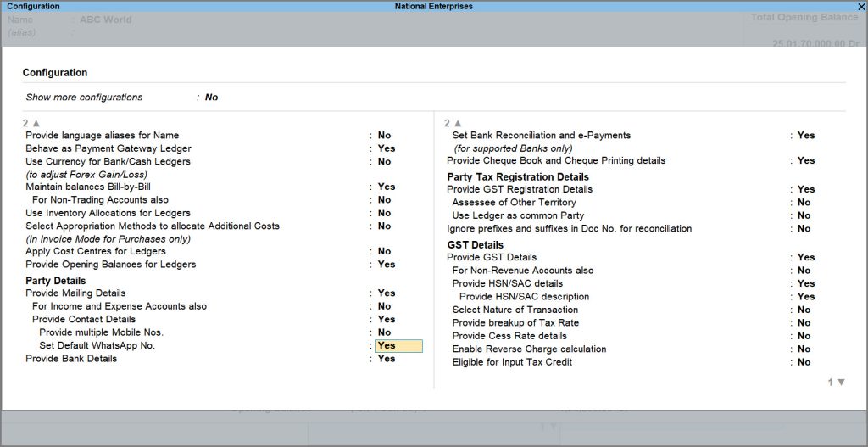The width and height of the screenshot is (868, 447).
Task: Select highlighted Set Default WhatsApp No. field
Action: point(398,345)
